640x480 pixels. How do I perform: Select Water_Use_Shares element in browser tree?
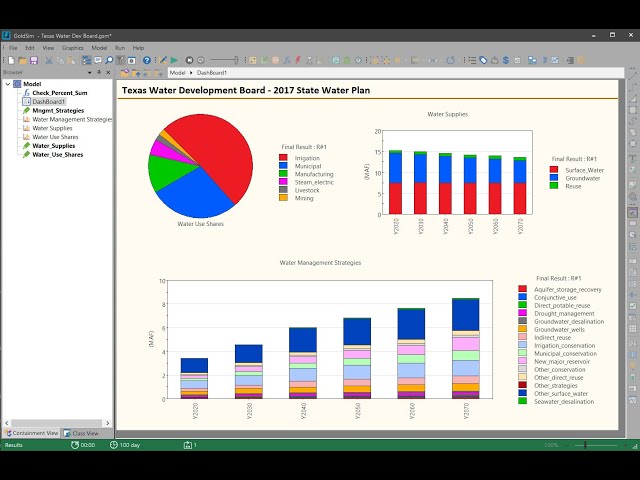click(58, 155)
